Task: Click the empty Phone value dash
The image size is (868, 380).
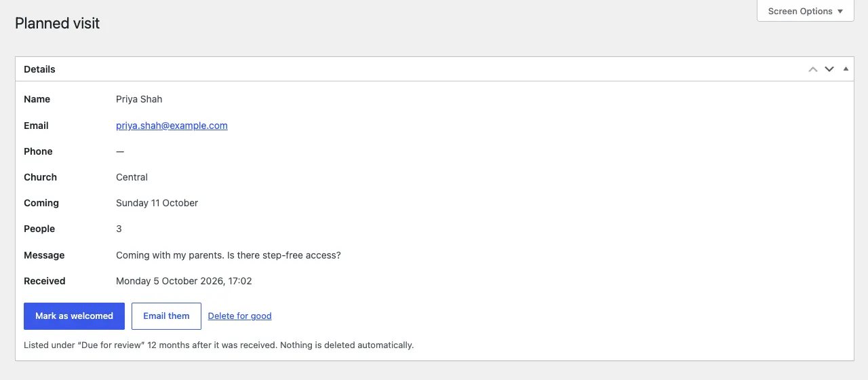Action: pos(120,151)
